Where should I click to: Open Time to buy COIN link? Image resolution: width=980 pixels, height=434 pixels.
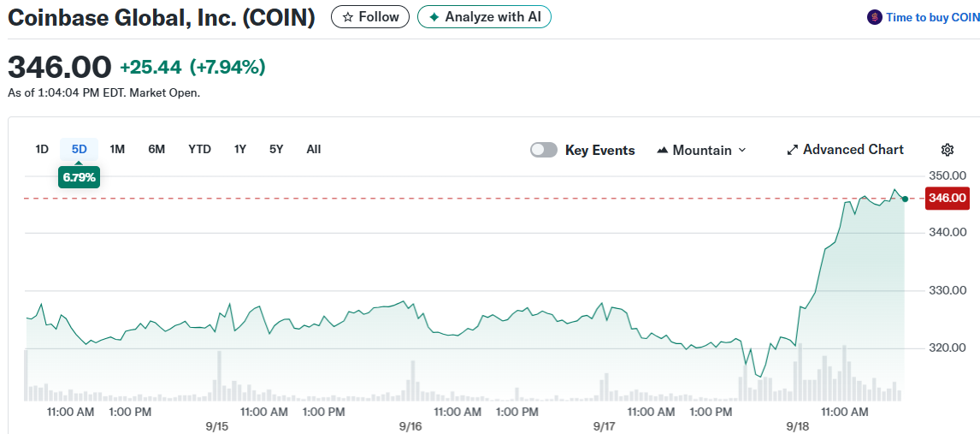click(x=932, y=17)
